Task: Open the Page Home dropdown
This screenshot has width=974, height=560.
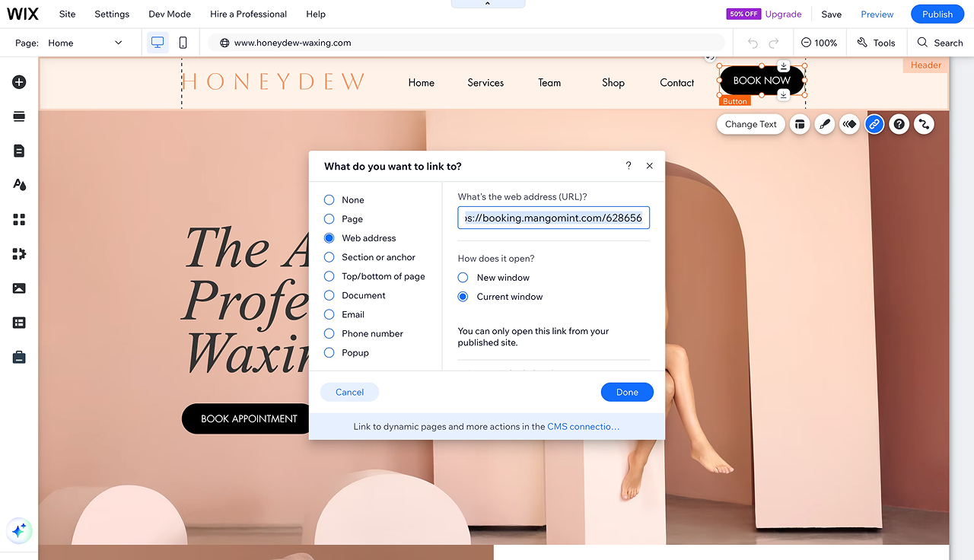Action: point(84,43)
